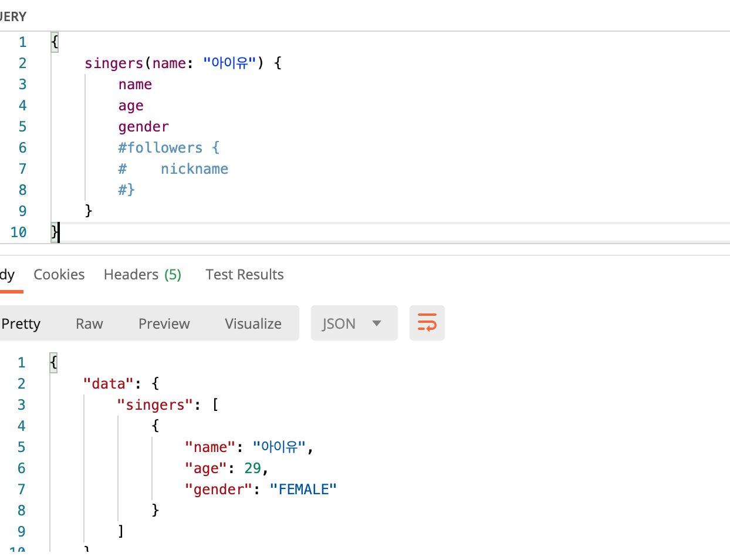Click the "singers" key in the response
The width and height of the screenshot is (730, 560).
tap(155, 405)
